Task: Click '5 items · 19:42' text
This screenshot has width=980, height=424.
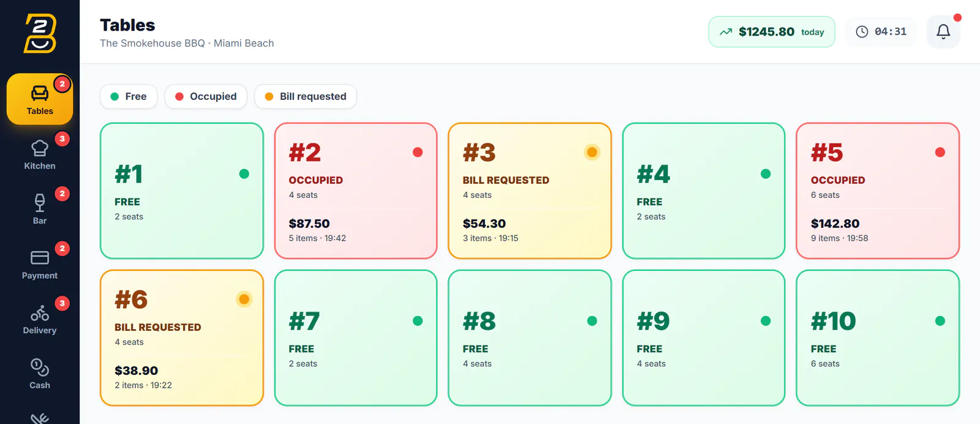Action: (x=317, y=238)
